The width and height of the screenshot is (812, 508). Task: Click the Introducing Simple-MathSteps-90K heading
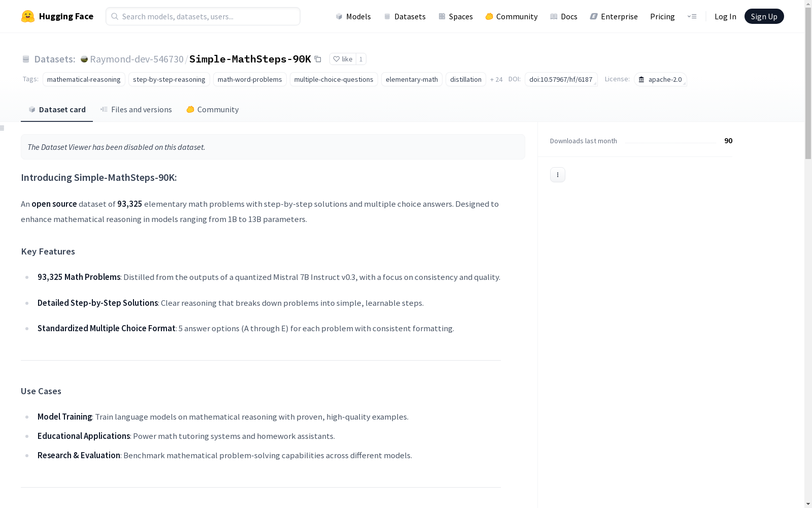[99, 177]
